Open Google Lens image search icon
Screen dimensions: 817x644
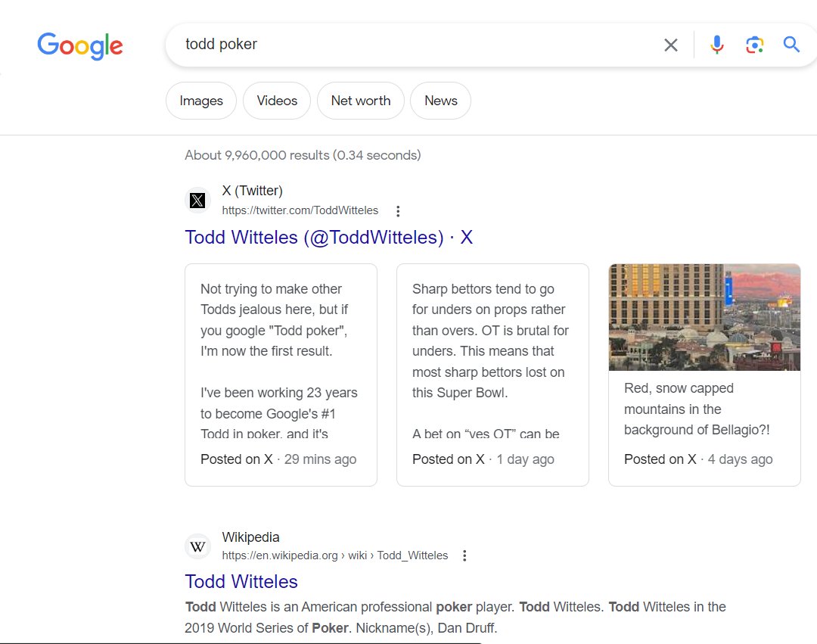pos(754,45)
